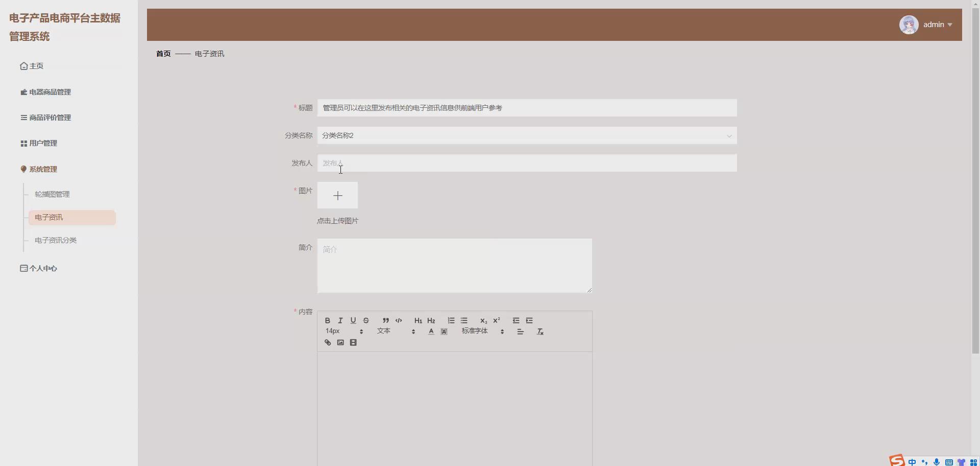
Task: Open the 标准字体 font family dropdown
Action: pyautogui.click(x=483, y=331)
